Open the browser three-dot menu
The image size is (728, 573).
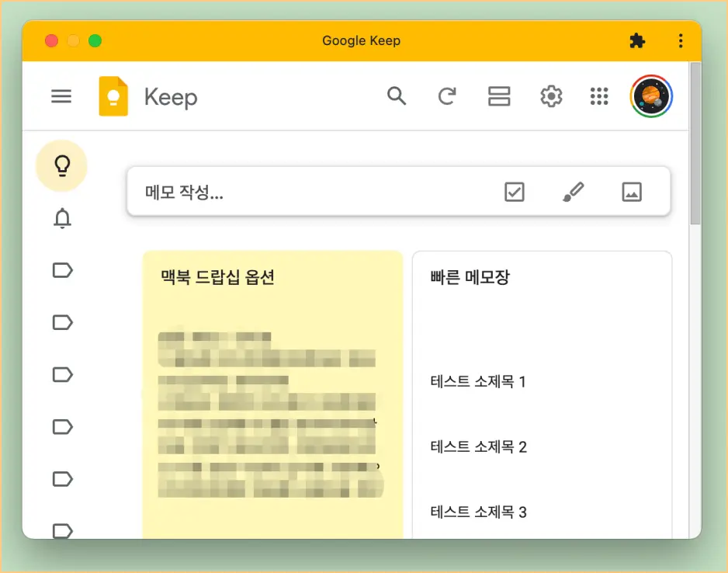point(681,40)
